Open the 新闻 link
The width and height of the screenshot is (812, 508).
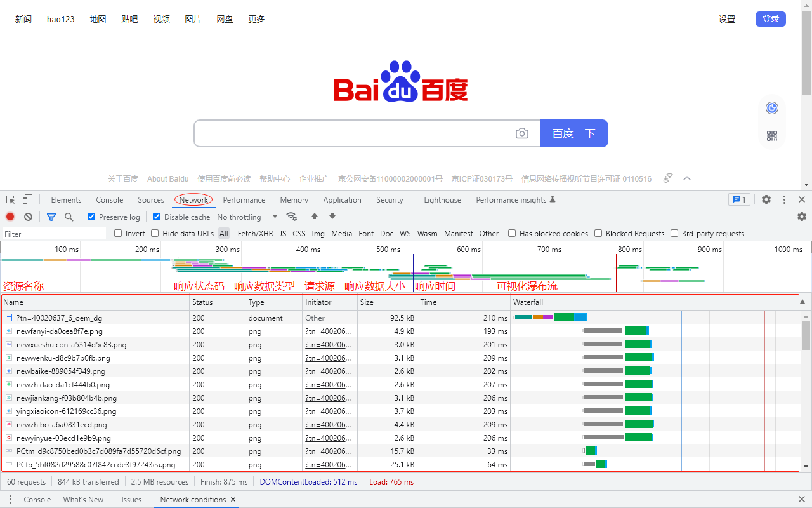tap(23, 19)
